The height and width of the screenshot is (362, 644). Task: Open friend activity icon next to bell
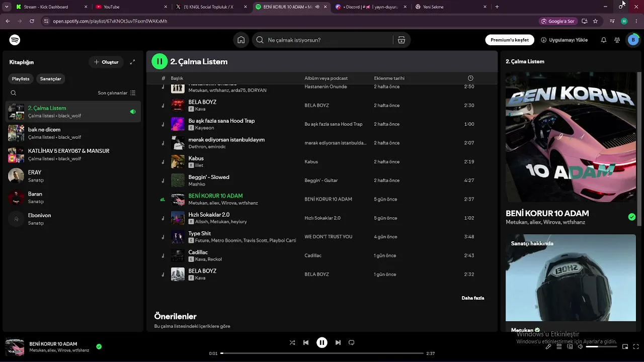click(x=617, y=40)
